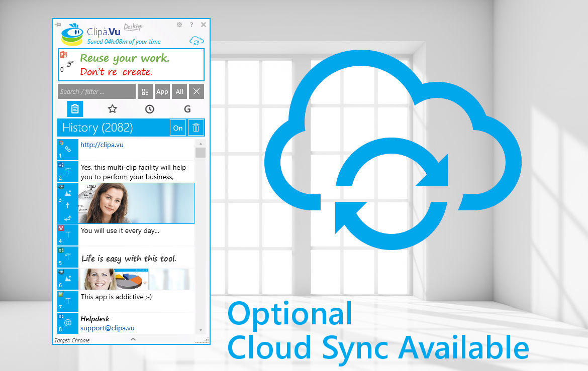Click the @ email type icon on clip 8
Viewport: 588px width, 371px height.
pyautogui.click(x=68, y=323)
